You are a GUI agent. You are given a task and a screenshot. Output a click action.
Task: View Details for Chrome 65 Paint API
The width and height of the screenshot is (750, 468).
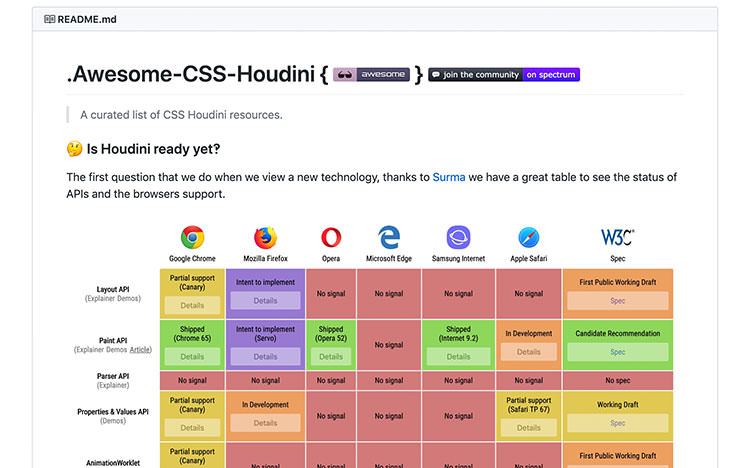(x=192, y=356)
